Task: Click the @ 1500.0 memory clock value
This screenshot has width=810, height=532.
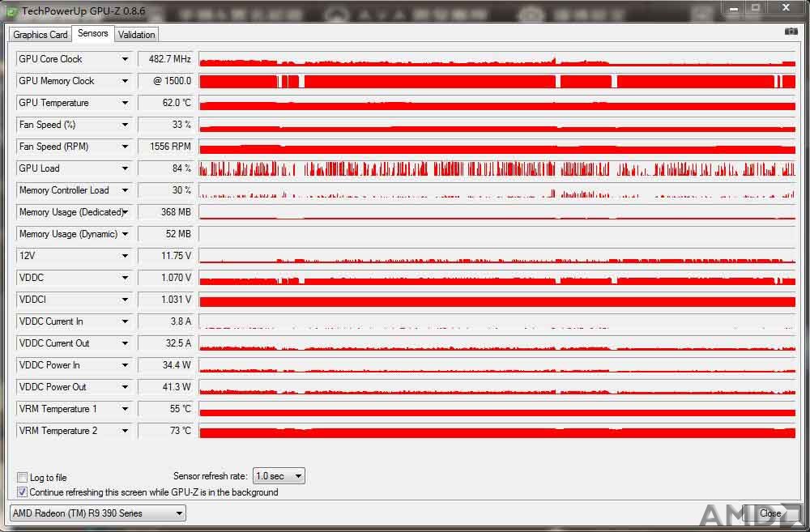Action: click(166, 81)
